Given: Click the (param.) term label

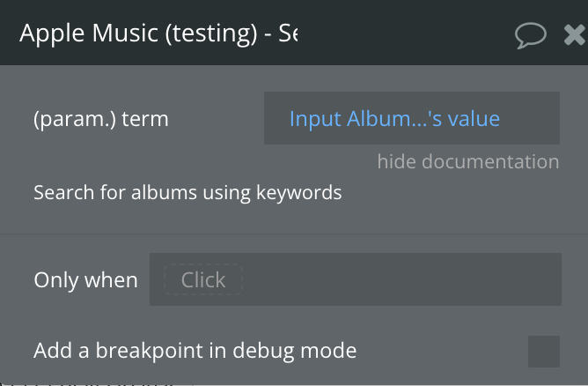Looking at the screenshot, I should click(x=101, y=119).
